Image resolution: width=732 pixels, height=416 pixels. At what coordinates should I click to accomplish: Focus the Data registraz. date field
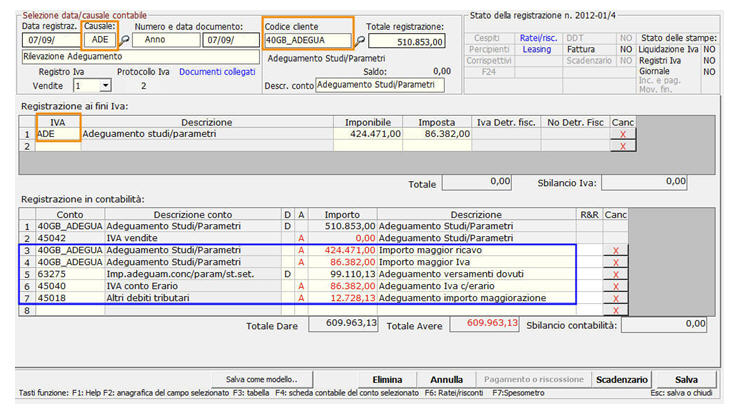click(51, 40)
